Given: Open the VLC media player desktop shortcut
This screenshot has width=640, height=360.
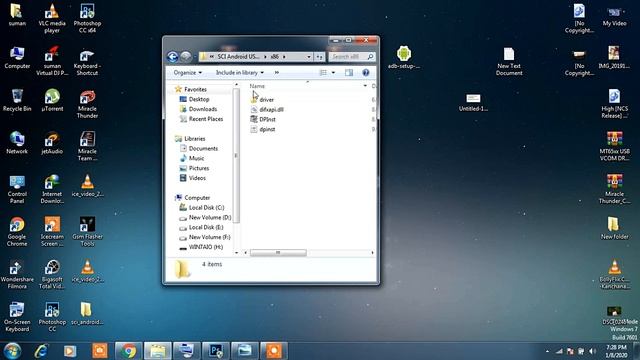Looking at the screenshot, I should (52, 18).
